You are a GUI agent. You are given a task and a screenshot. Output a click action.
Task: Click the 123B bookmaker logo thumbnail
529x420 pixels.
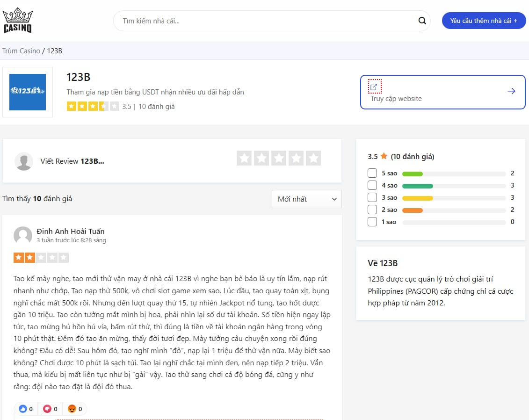click(x=28, y=92)
